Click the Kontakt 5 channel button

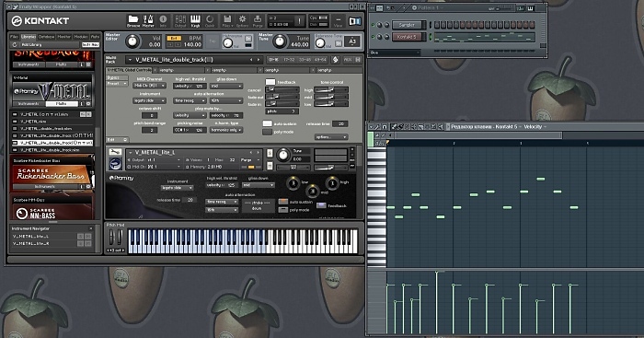407,37
